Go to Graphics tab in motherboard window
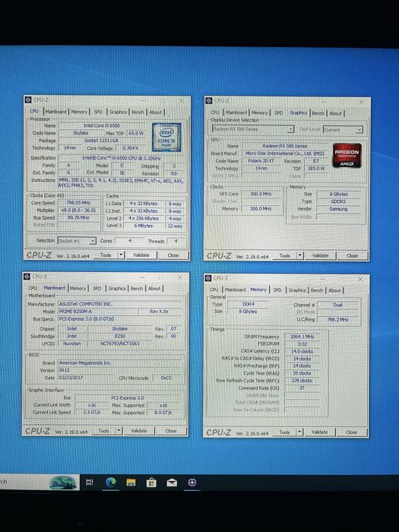The image size is (399, 532). click(117, 288)
